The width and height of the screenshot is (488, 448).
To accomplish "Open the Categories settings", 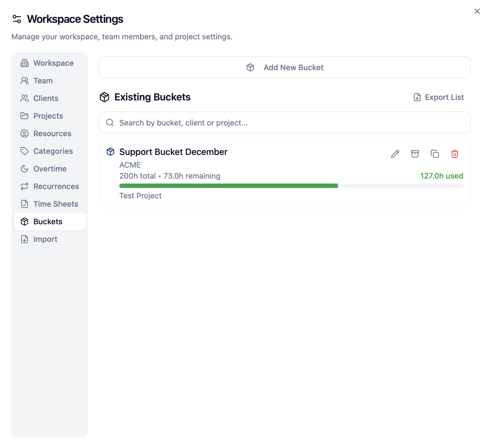I will click(x=50, y=151).
